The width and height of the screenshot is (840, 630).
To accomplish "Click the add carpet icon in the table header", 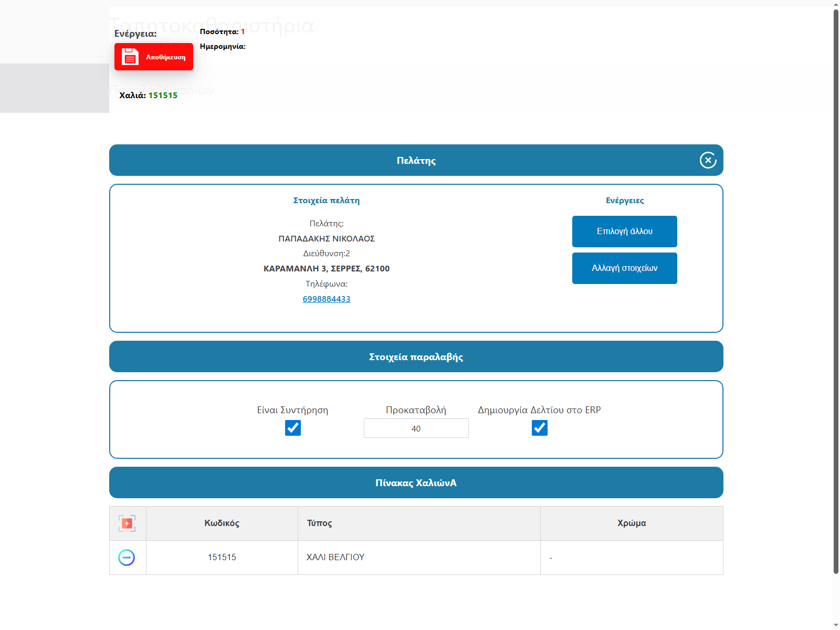I will coord(127,523).
